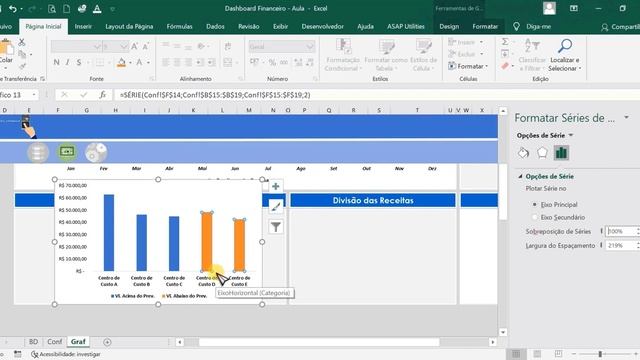This screenshot has width=640, height=360.
Task: Toggle italic with the I button
Action: (67, 62)
